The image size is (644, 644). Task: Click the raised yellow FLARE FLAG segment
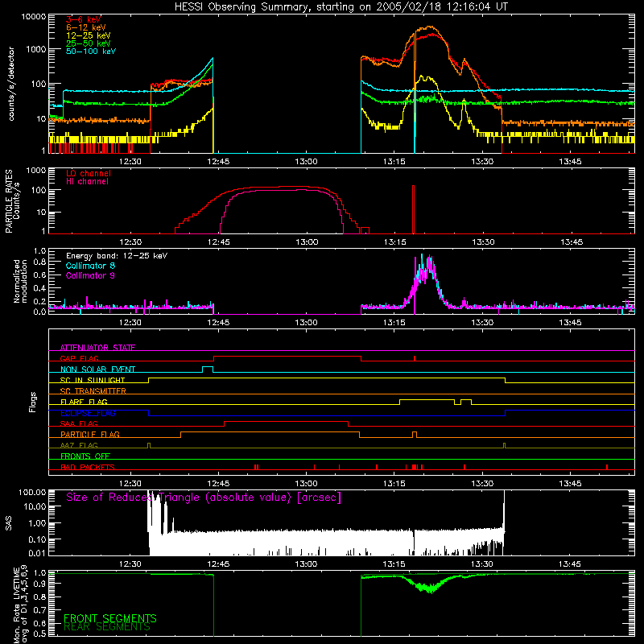427,399
